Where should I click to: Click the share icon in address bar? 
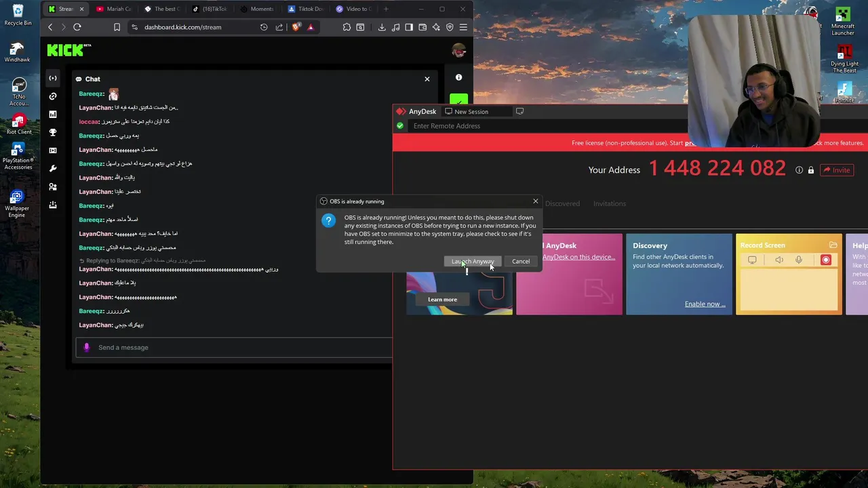coord(279,27)
